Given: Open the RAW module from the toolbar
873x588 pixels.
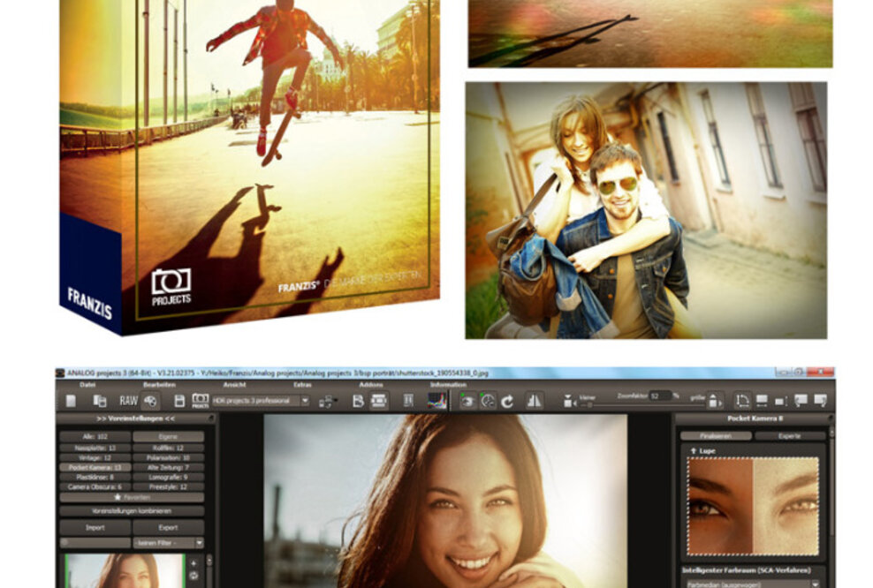Looking at the screenshot, I should pyautogui.click(x=127, y=401).
